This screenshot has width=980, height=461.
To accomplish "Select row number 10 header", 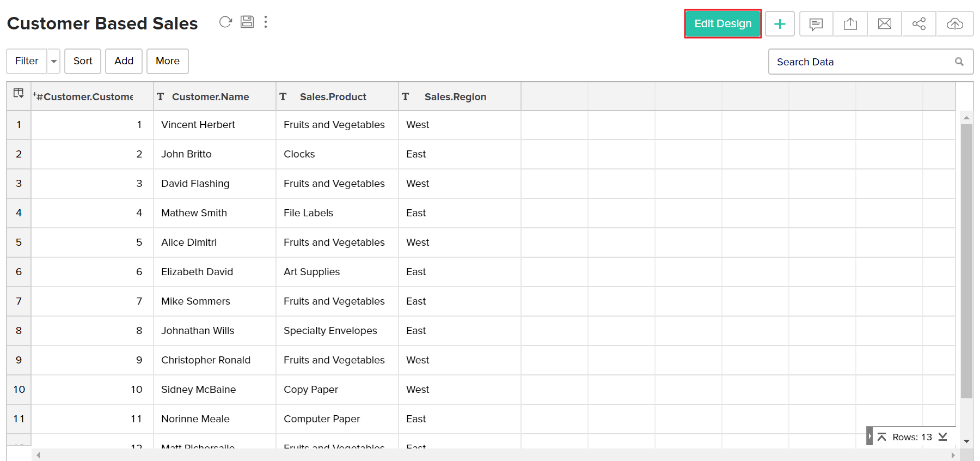I will coord(19,390).
